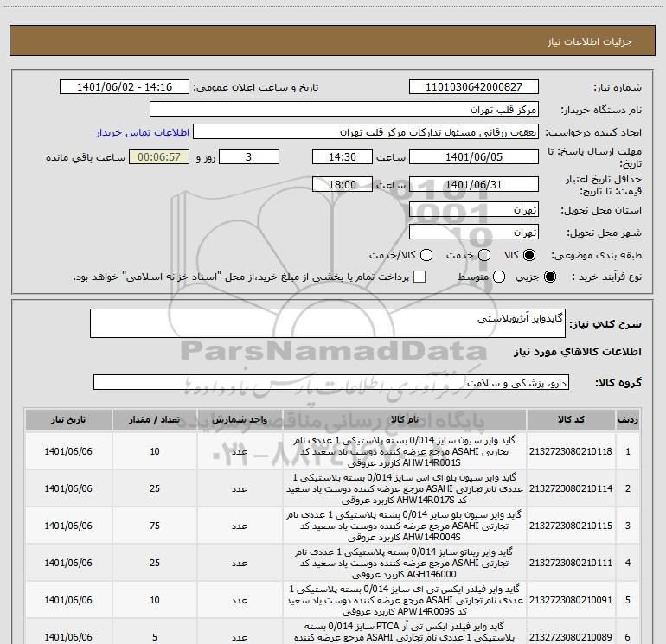
Task: Click the ردیف column header
Action: pos(628,420)
